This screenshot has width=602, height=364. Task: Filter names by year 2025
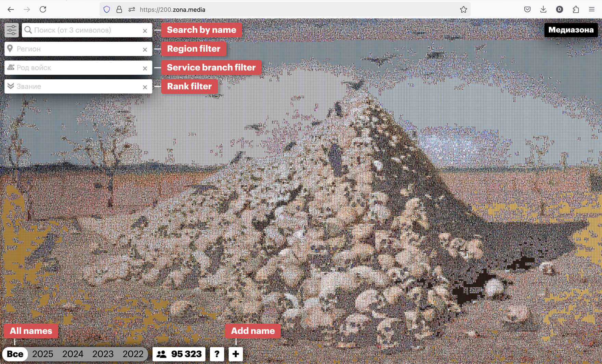[43, 354]
